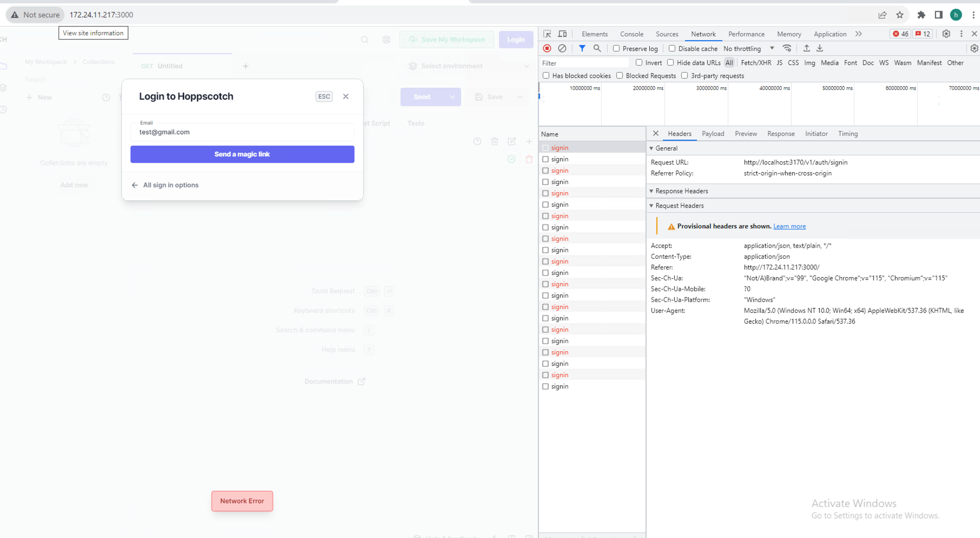The width and height of the screenshot is (980, 538).
Task: Stop recording network log
Action: pyautogui.click(x=547, y=48)
